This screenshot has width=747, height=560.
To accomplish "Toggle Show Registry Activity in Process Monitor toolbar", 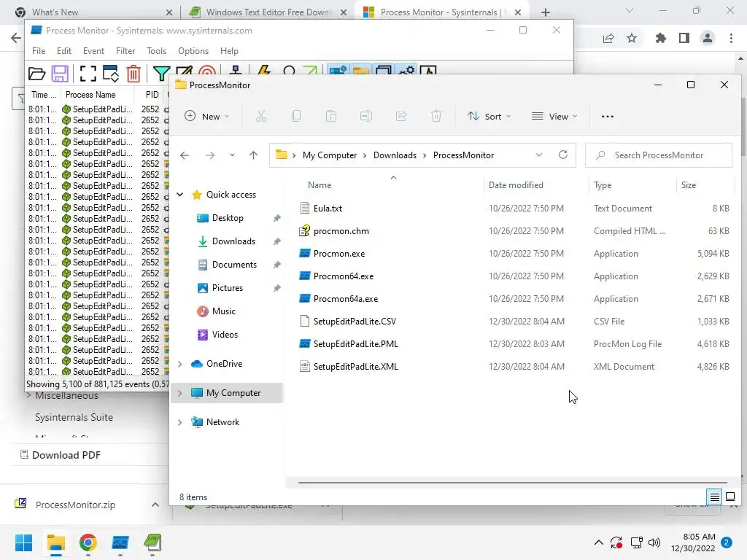I will [x=338, y=71].
